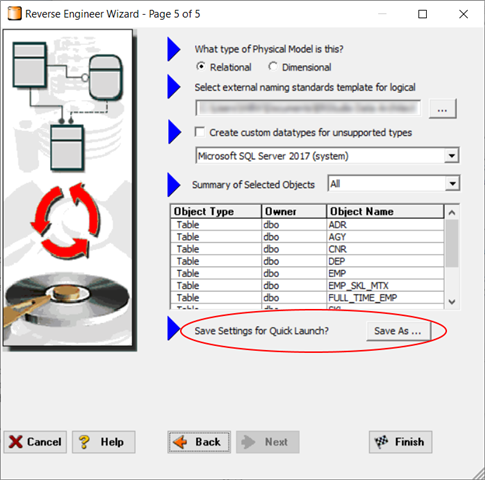The image size is (485, 480).
Task: Open the Microsoft SQL Server 2017 dropdown
Action: [x=452, y=156]
